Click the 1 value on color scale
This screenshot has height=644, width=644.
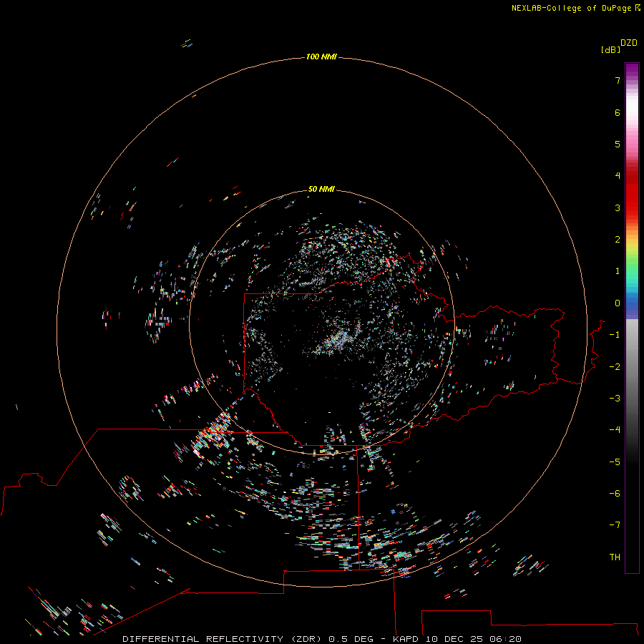click(x=618, y=271)
